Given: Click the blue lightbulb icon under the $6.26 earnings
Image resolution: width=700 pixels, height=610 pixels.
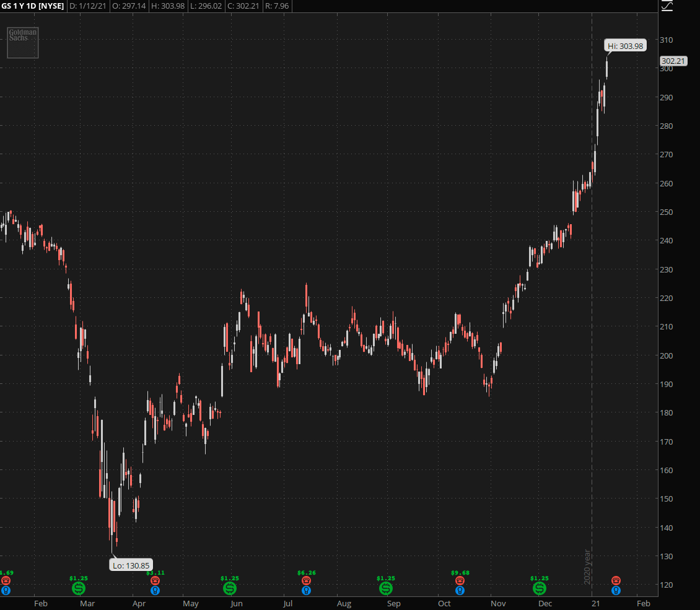Looking at the screenshot, I should pos(306,591).
